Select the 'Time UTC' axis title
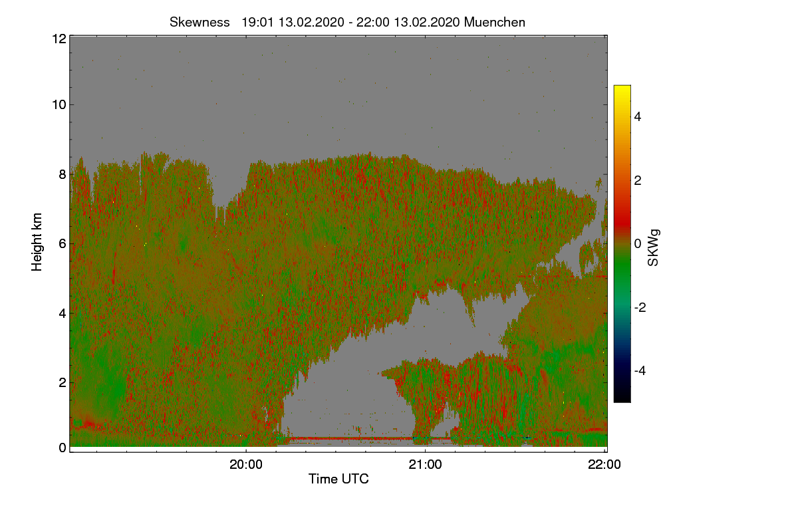The image size is (798, 532). [338, 479]
